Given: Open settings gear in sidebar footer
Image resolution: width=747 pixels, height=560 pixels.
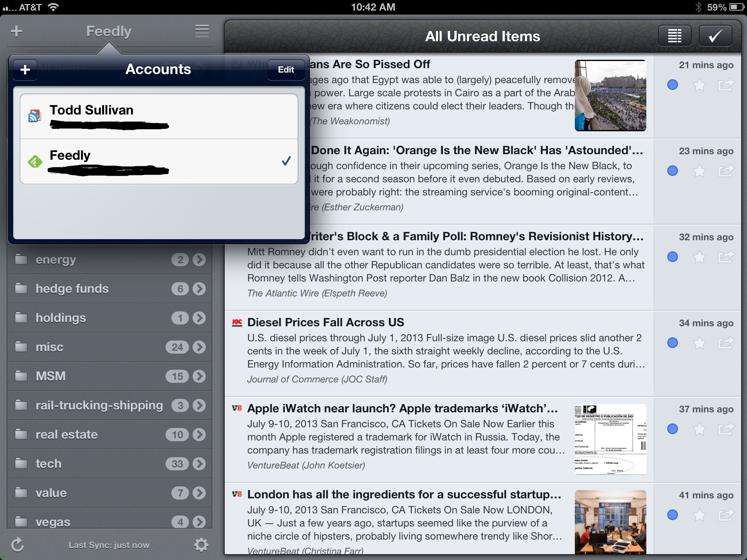Looking at the screenshot, I should [x=201, y=545].
